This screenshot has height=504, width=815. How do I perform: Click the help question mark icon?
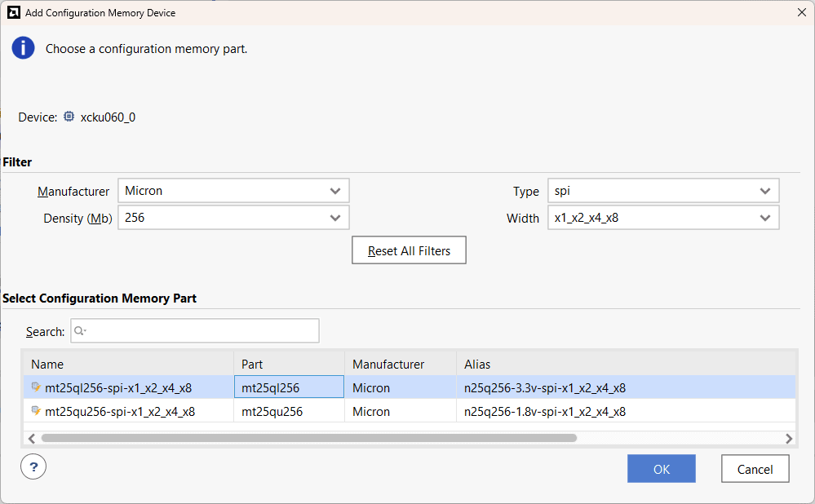[33, 467]
